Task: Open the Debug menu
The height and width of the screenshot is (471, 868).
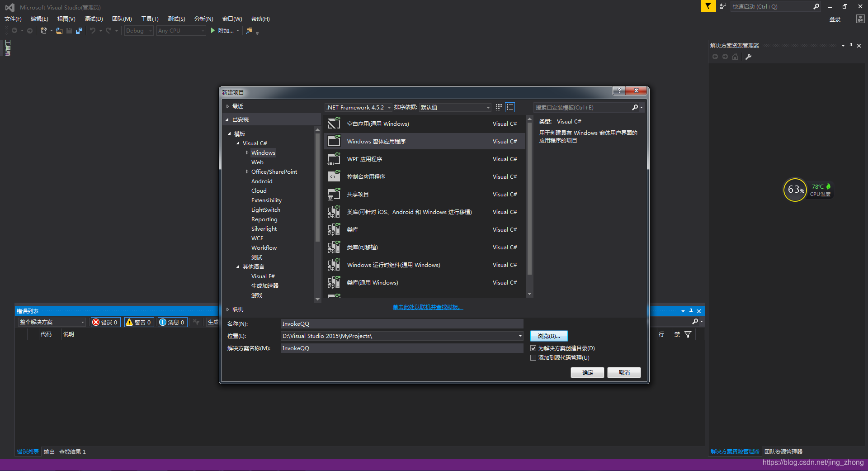Action: coord(94,19)
